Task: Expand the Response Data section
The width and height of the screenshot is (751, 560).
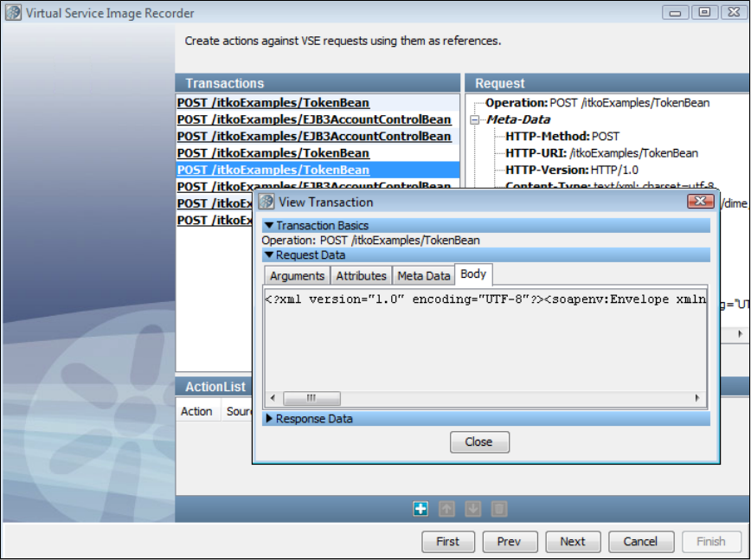Action: tap(269, 419)
